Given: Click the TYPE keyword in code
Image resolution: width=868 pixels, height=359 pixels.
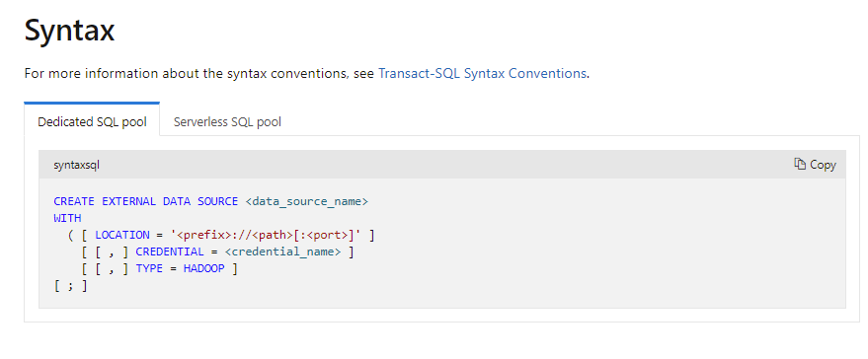Looking at the screenshot, I should (x=149, y=269).
